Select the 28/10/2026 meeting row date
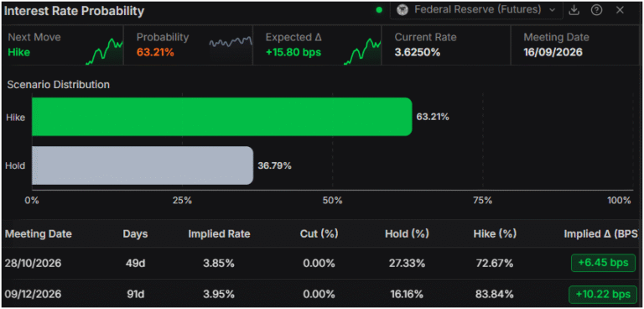Screen dimensions: 644x309 tap(33, 264)
